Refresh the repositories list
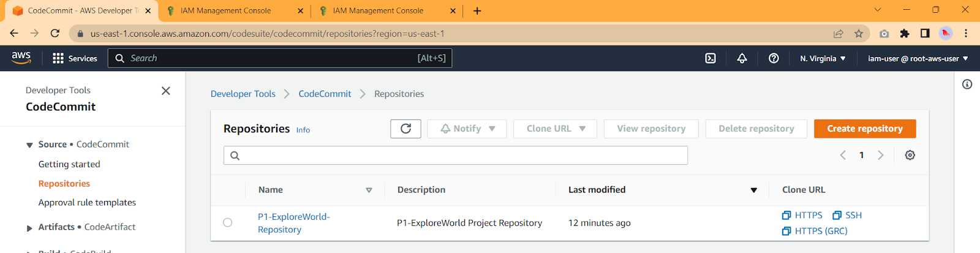The image size is (980, 253). [405, 129]
